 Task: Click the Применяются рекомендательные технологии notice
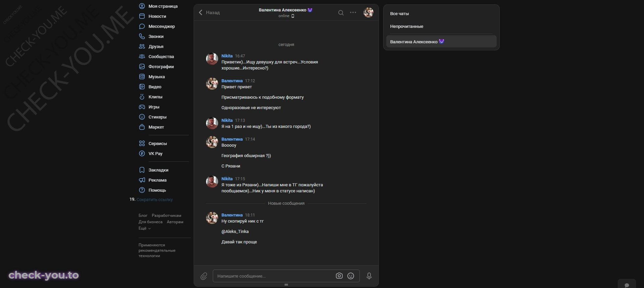click(x=157, y=250)
